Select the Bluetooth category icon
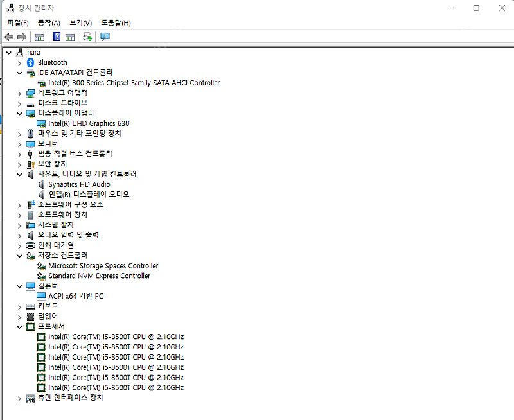The image size is (514, 420). (x=30, y=62)
